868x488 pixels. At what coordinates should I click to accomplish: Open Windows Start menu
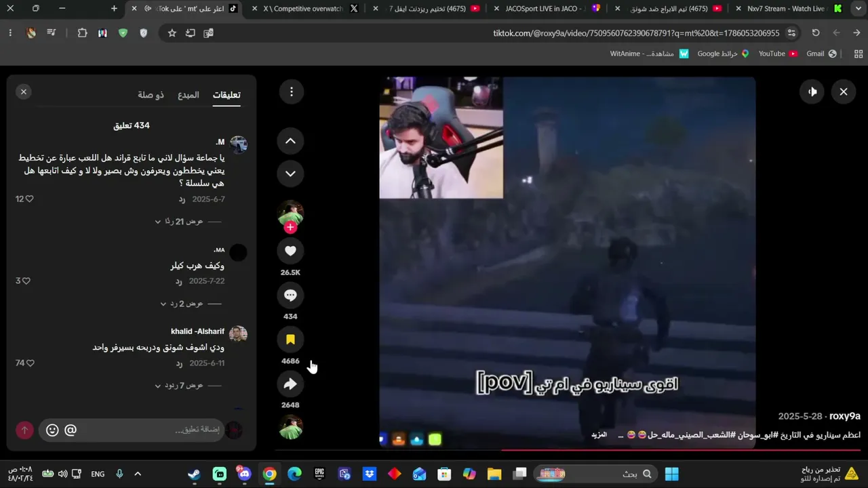tap(672, 474)
